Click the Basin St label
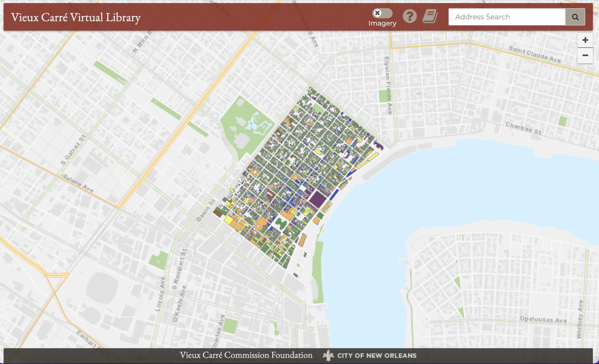This screenshot has width=599, height=364. click(x=206, y=211)
